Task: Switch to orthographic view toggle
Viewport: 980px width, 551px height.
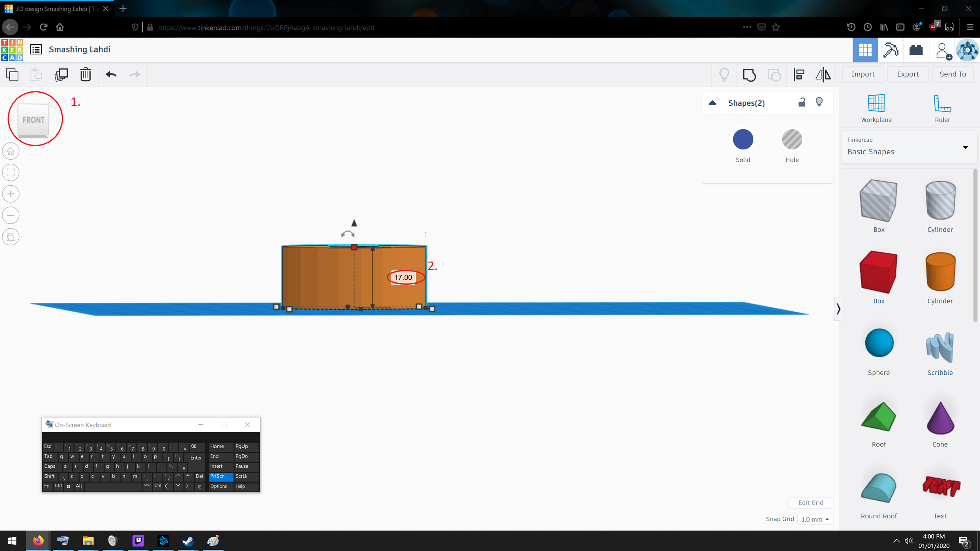Action: click(x=11, y=237)
